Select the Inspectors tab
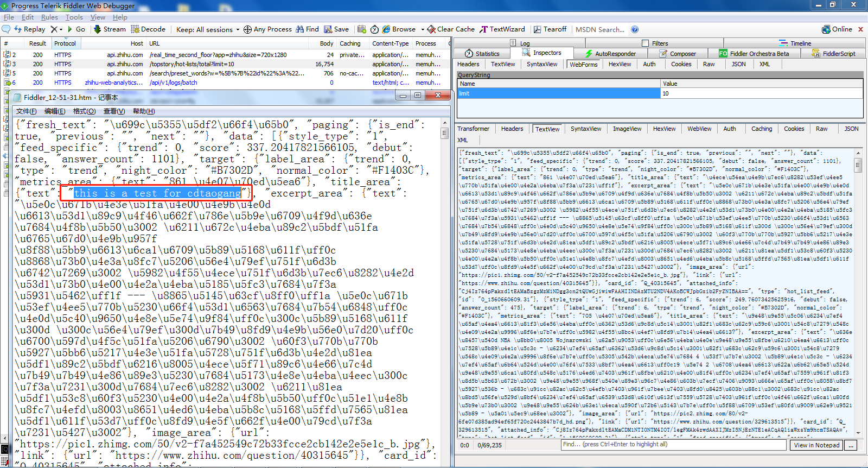Screen dimensions: 868x468 [541, 53]
